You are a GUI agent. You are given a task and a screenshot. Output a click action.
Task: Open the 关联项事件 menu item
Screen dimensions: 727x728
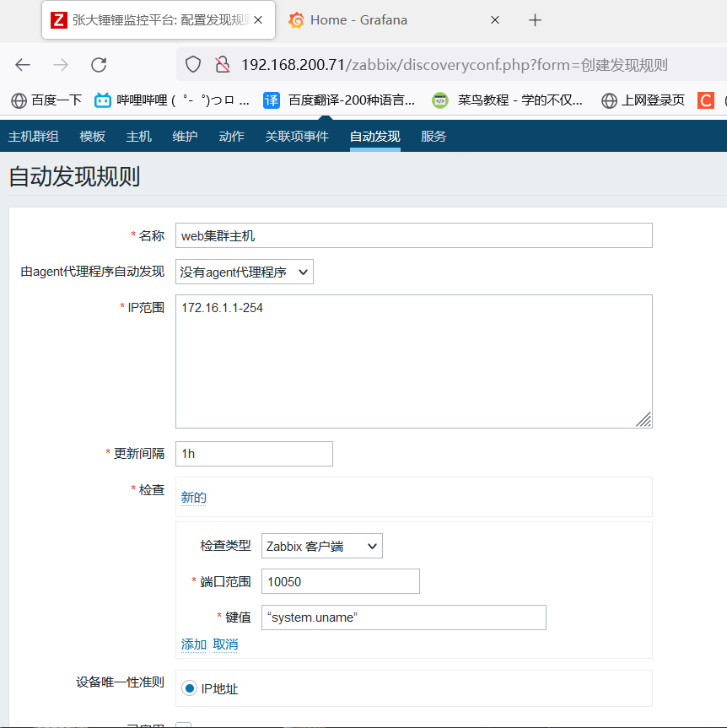pyautogui.click(x=297, y=136)
